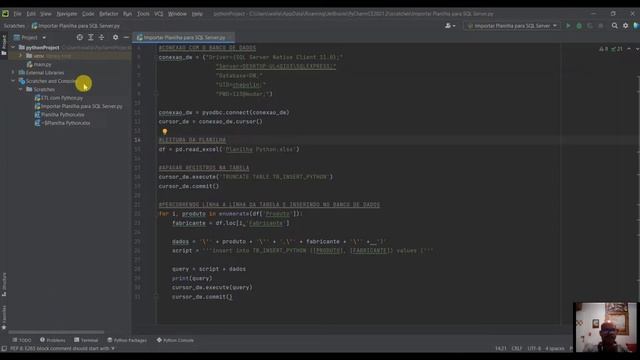Click the PyCharm application logo icon
The width and height of the screenshot is (640, 360).
click(5, 13)
